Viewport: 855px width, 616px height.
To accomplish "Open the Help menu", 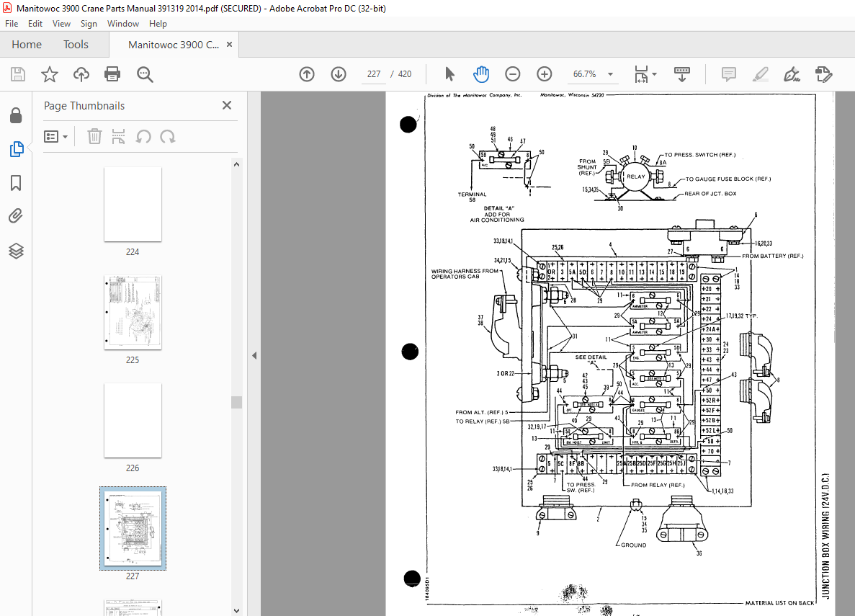I will click(158, 24).
